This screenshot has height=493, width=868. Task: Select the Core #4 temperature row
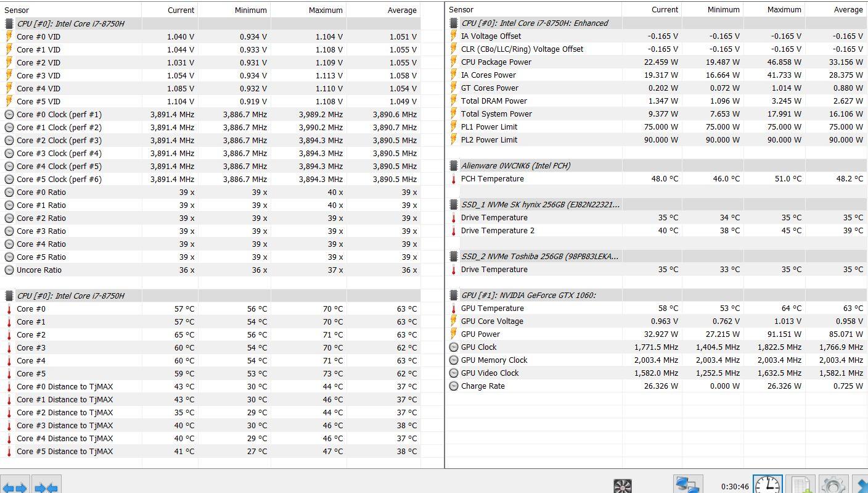pyautogui.click(x=210, y=360)
